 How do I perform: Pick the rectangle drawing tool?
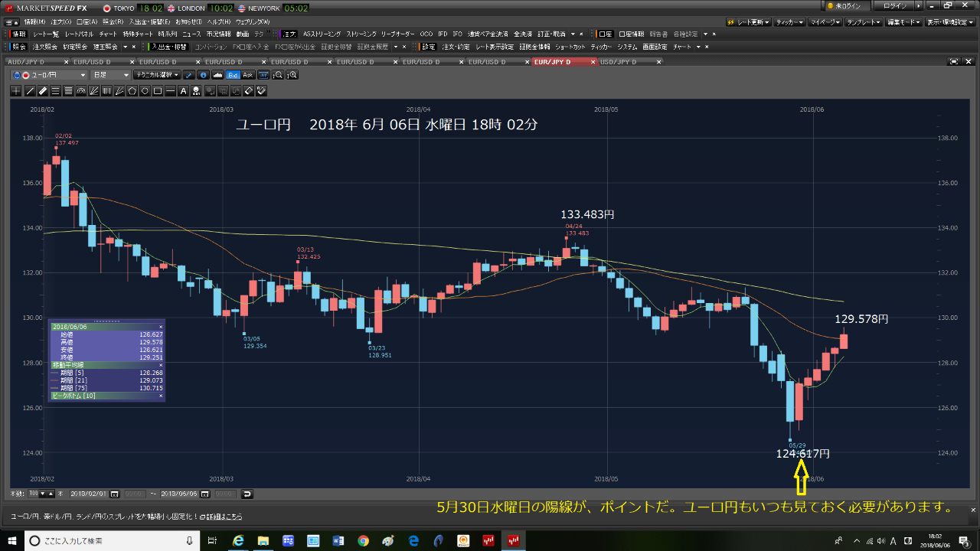158,91
